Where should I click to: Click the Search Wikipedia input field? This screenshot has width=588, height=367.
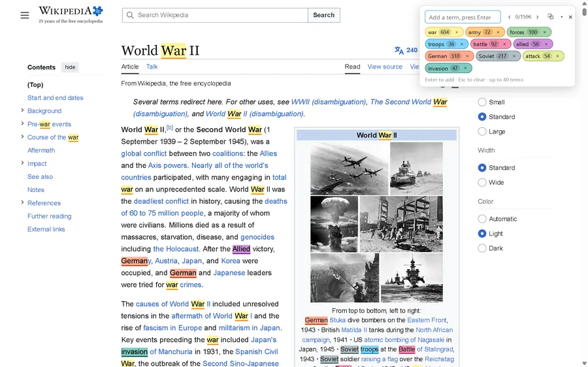tap(215, 15)
